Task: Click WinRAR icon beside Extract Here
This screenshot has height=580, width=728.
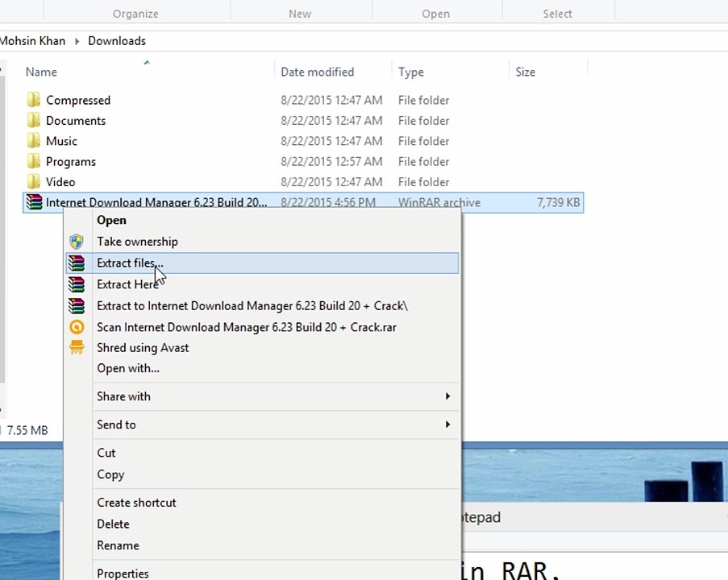Action: [77, 284]
